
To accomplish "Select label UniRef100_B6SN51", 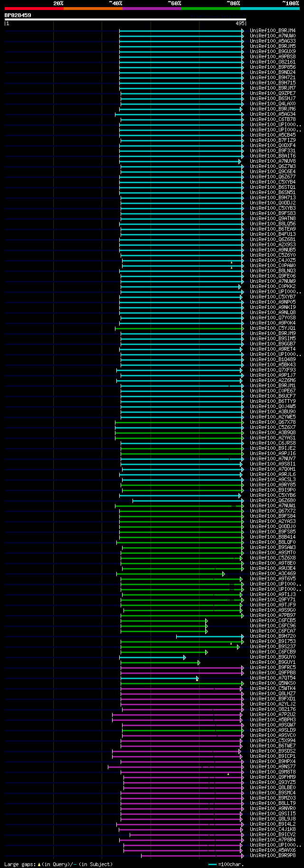I will click(x=273, y=193).
